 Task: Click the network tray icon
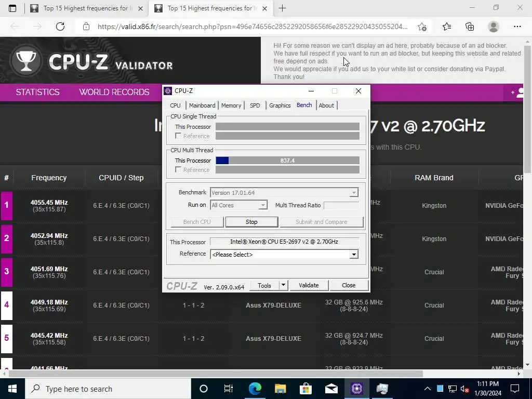pyautogui.click(x=452, y=389)
